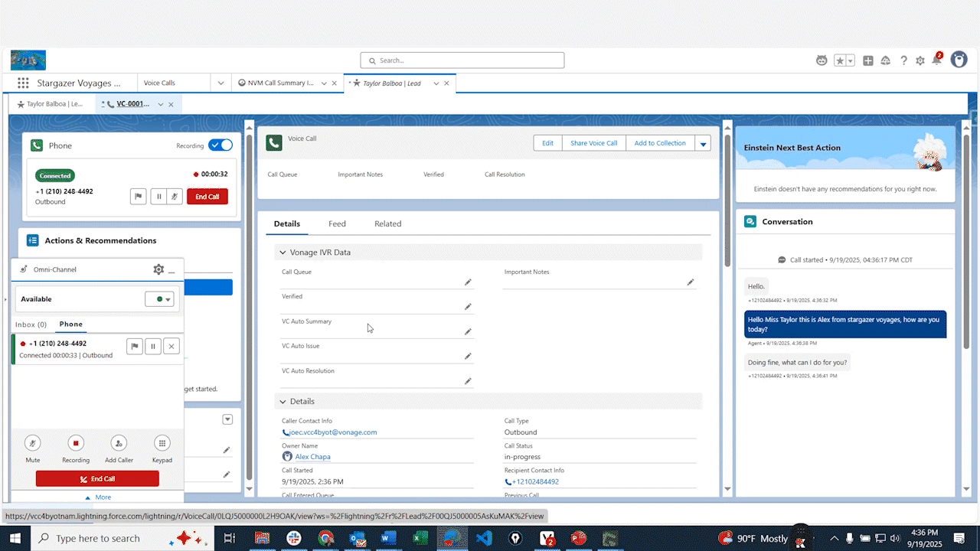This screenshot has height=551, width=980.
Task: Open the Alex Chapa owner link
Action: coord(312,456)
